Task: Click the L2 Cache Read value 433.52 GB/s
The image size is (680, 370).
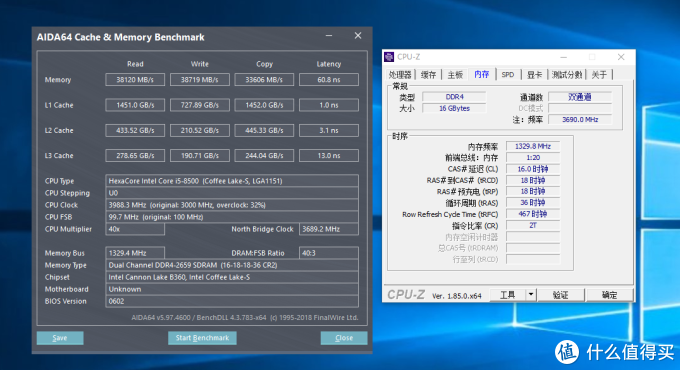Action: click(135, 130)
